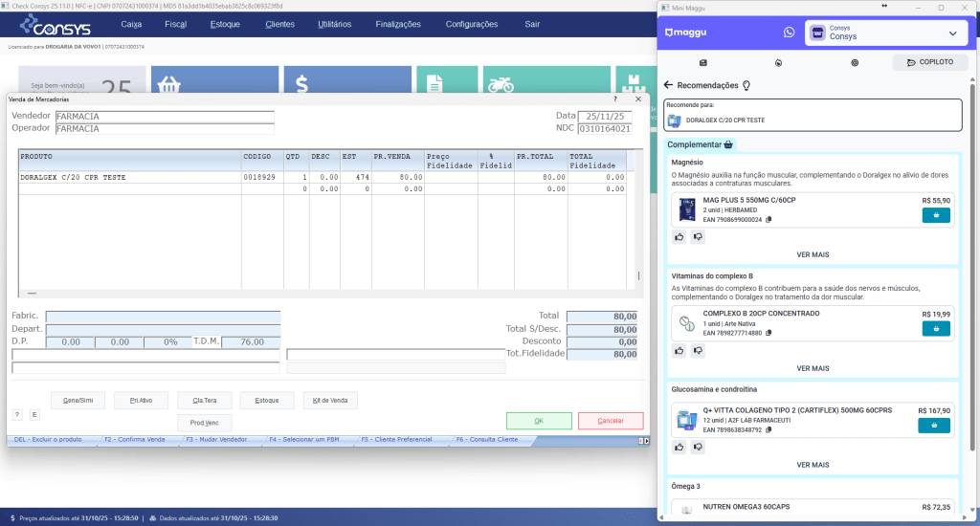
Task: Thumbs up the Glucosamina e condroitina recommendation
Action: pos(679,447)
